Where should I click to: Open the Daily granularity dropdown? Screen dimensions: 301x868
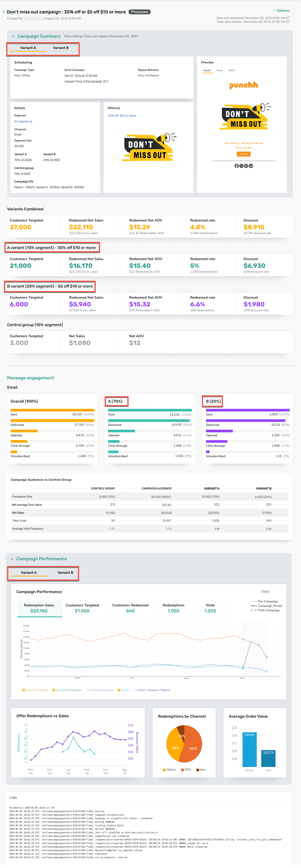click(265, 592)
